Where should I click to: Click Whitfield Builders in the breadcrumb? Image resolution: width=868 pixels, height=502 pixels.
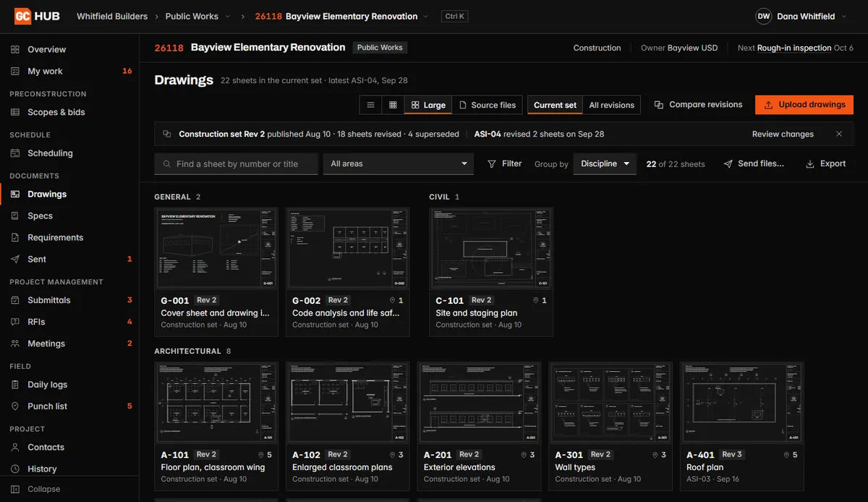[112, 16]
